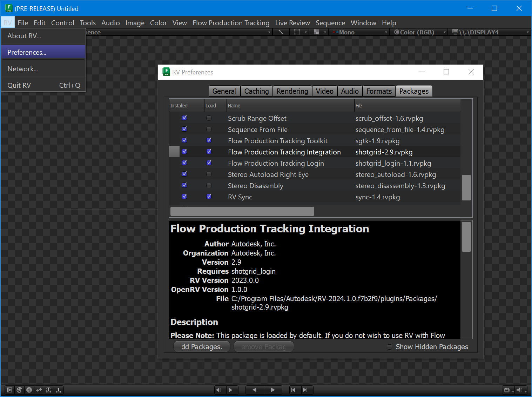Viewport: 532px width, 397px height.
Task: Open the Live Review menu
Action: (292, 23)
